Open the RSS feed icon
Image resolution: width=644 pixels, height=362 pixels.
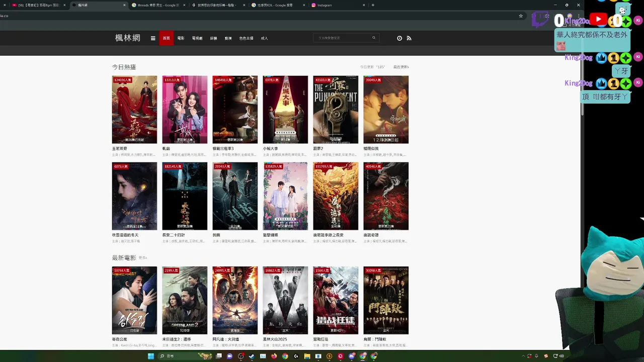point(409,38)
